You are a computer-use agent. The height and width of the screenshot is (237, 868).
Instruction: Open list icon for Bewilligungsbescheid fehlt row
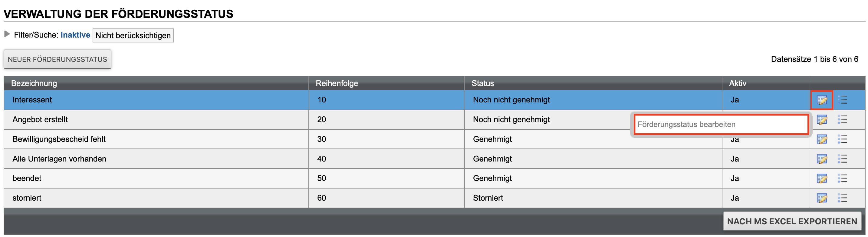[x=842, y=139]
